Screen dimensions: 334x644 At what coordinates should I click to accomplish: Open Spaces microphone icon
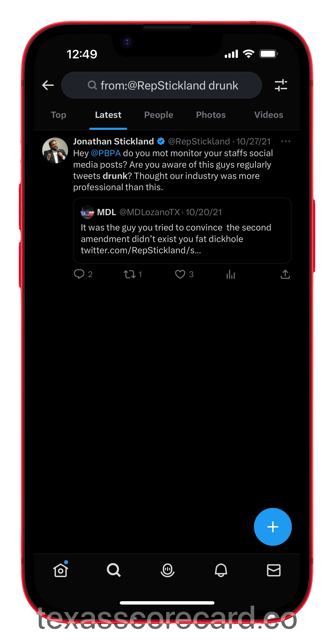tap(167, 570)
